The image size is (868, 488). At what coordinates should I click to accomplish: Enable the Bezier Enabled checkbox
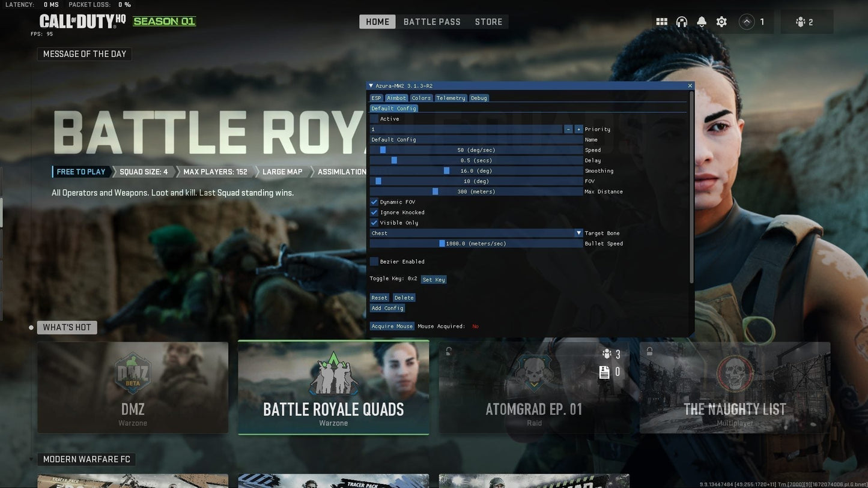tap(374, 262)
